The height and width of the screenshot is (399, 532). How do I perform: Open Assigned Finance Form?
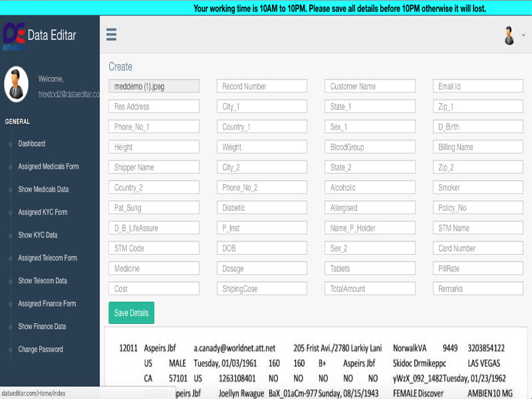click(47, 304)
